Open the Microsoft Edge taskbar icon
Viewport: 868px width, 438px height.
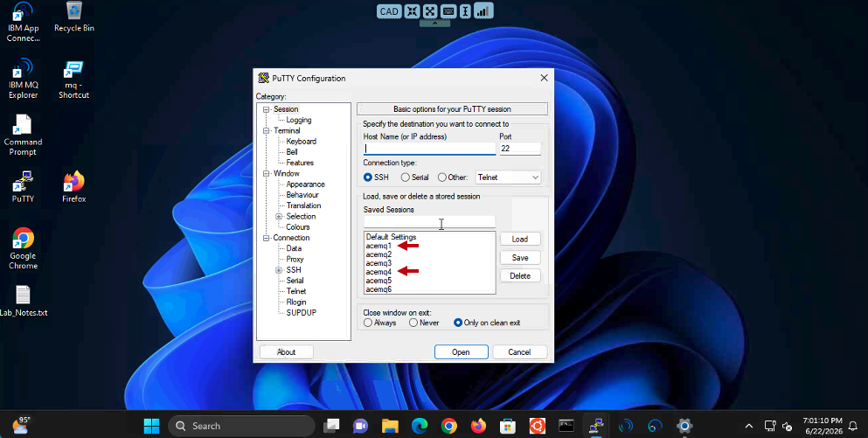[x=420, y=426]
